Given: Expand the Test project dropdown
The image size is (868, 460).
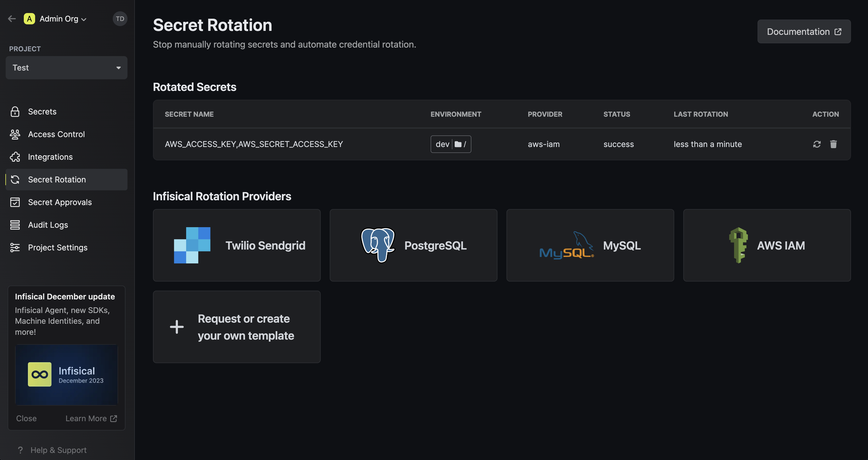Looking at the screenshot, I should coord(66,68).
